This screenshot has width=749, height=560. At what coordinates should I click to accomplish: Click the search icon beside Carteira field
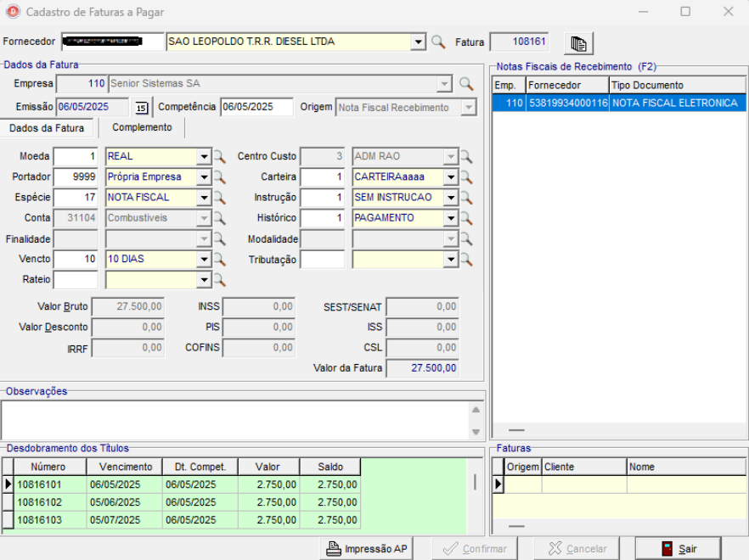(x=465, y=177)
